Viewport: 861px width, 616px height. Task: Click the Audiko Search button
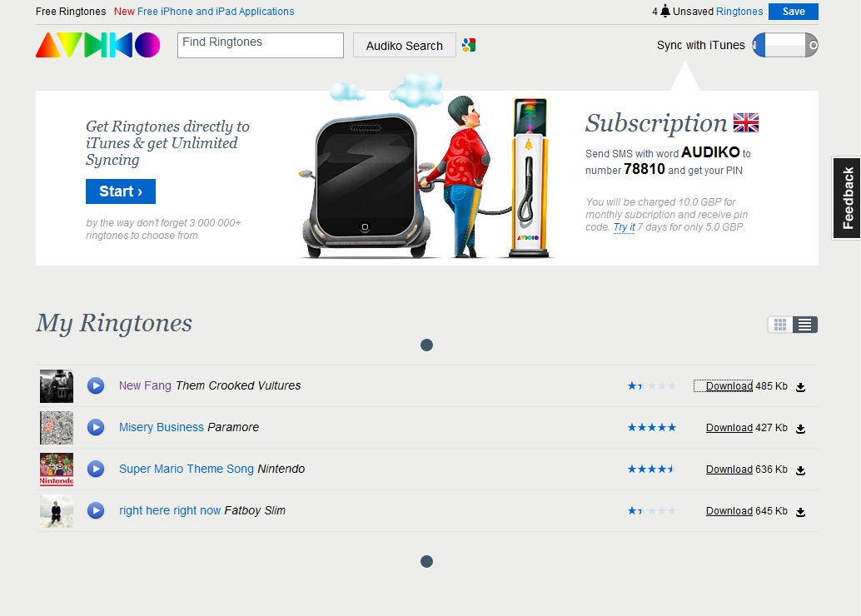click(404, 46)
